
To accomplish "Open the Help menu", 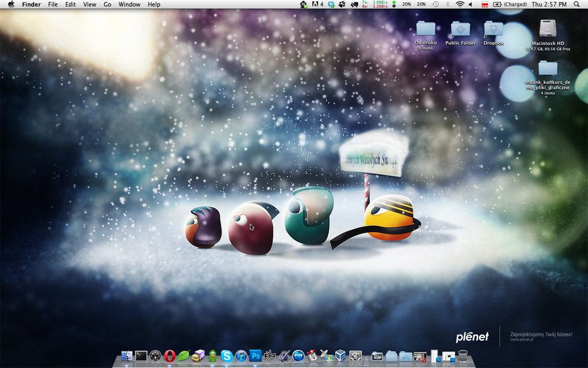I will pos(153,4).
